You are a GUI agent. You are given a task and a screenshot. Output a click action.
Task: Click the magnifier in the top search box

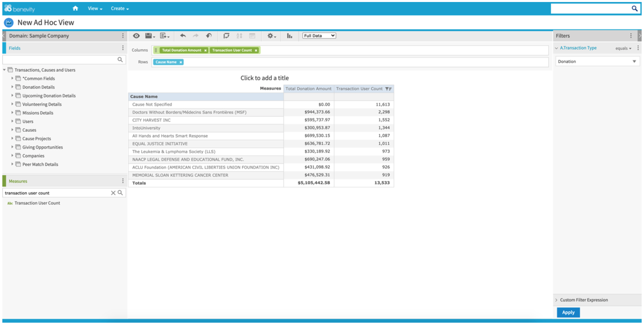point(634,8)
